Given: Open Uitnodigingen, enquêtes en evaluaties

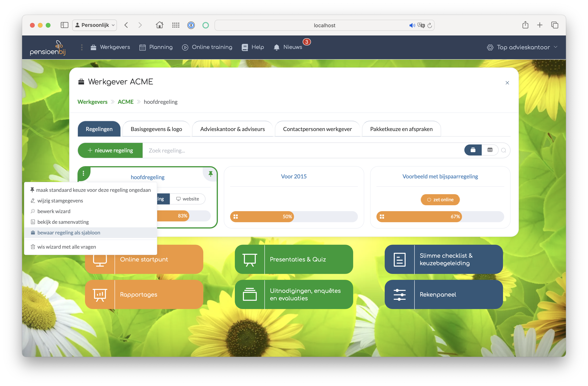Looking at the screenshot, I should click(x=294, y=294).
